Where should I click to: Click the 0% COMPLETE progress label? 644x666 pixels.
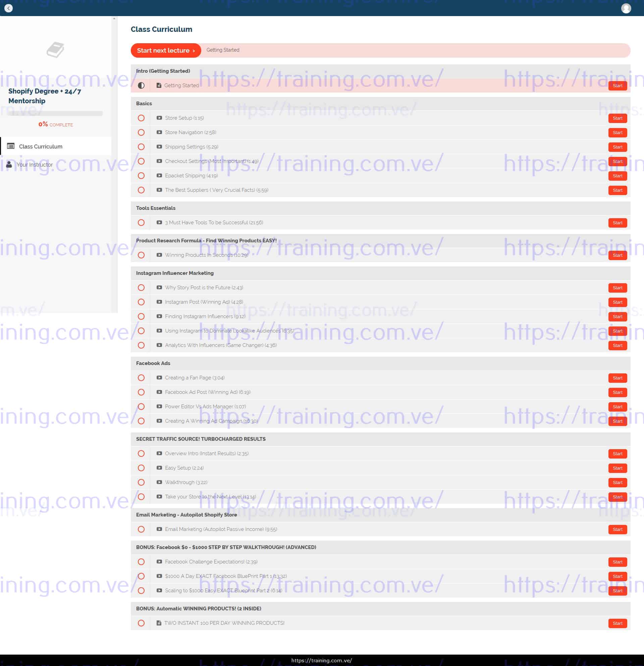(55, 124)
